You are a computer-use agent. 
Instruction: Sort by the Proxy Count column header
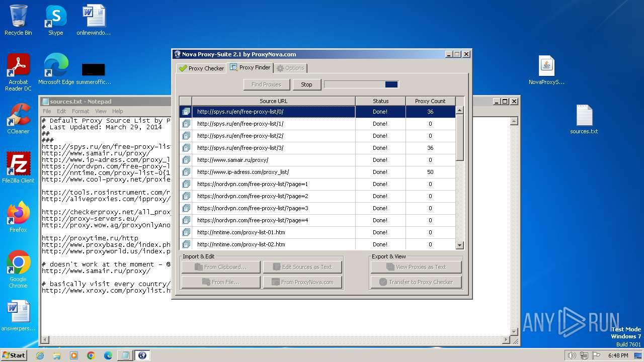(430, 101)
